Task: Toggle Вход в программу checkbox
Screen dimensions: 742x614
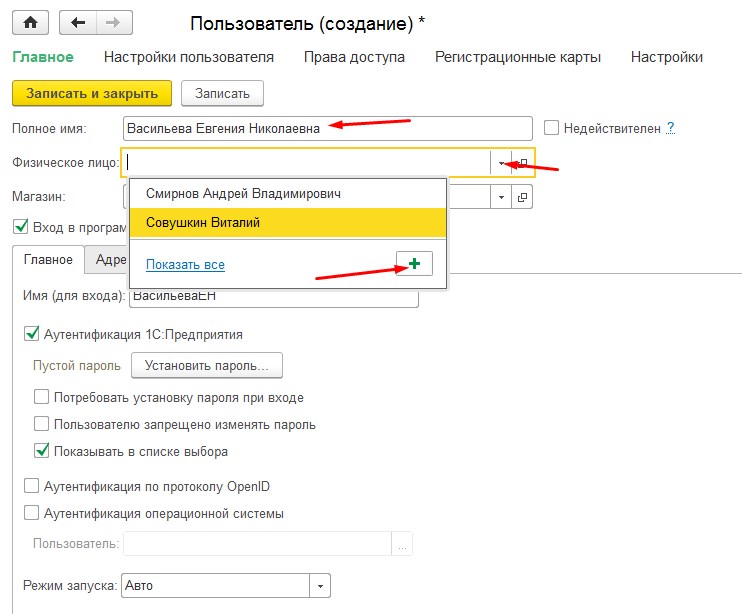Action: pos(20,227)
